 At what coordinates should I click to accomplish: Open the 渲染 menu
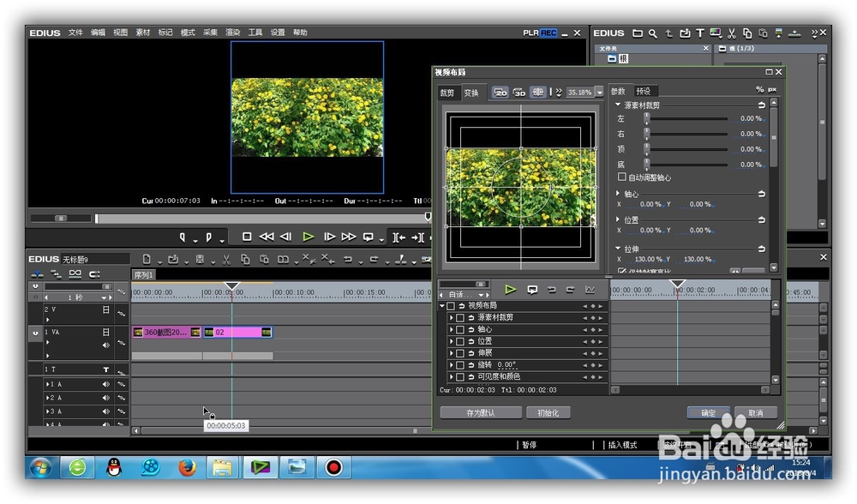click(233, 33)
